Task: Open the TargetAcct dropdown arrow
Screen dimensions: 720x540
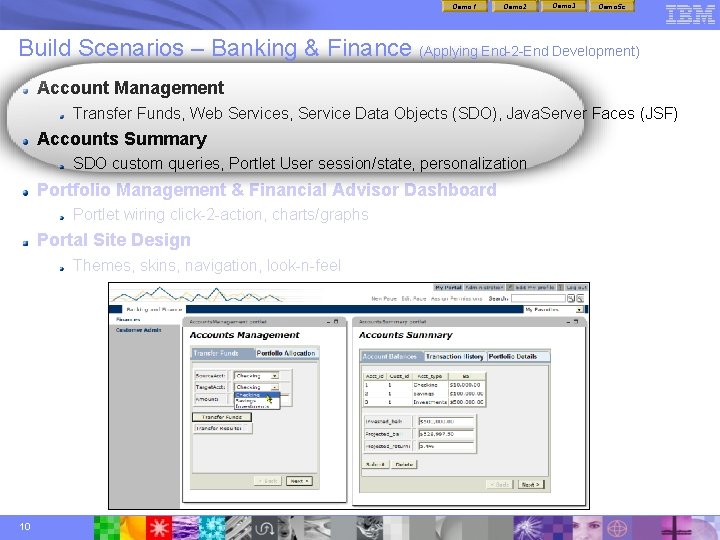Action: tap(274, 387)
